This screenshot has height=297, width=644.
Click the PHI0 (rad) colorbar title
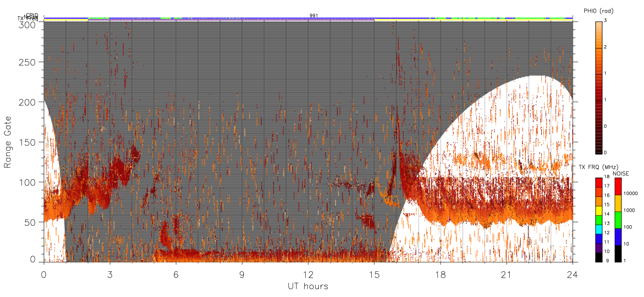pyautogui.click(x=598, y=11)
